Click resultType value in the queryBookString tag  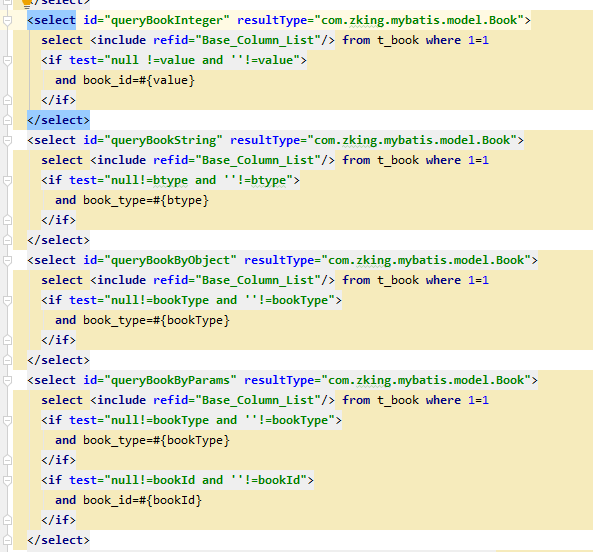412,140
